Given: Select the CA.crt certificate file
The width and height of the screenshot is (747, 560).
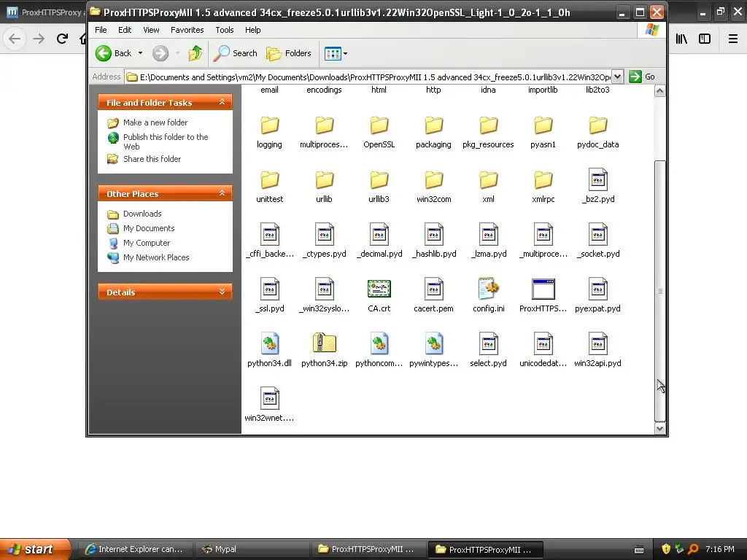Looking at the screenshot, I should pos(379,296).
